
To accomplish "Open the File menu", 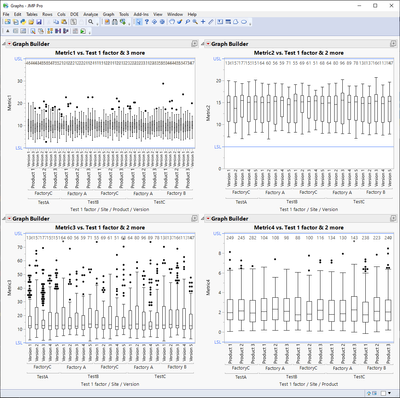I will [x=6, y=14].
